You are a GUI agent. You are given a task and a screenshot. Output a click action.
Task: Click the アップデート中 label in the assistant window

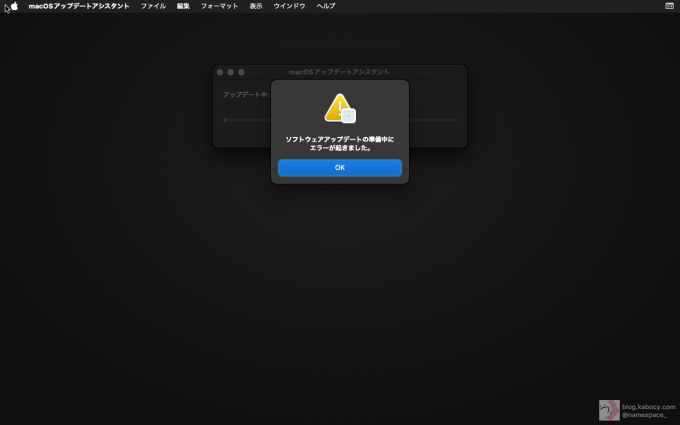click(246, 95)
